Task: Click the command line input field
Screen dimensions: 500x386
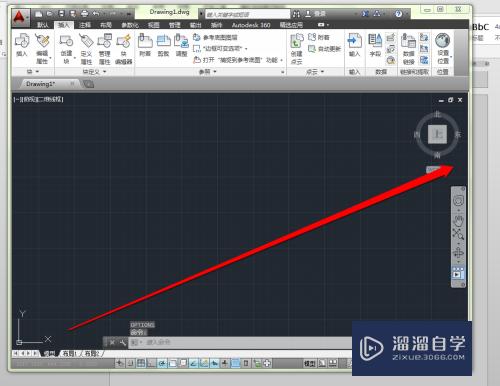Action: coord(240,342)
